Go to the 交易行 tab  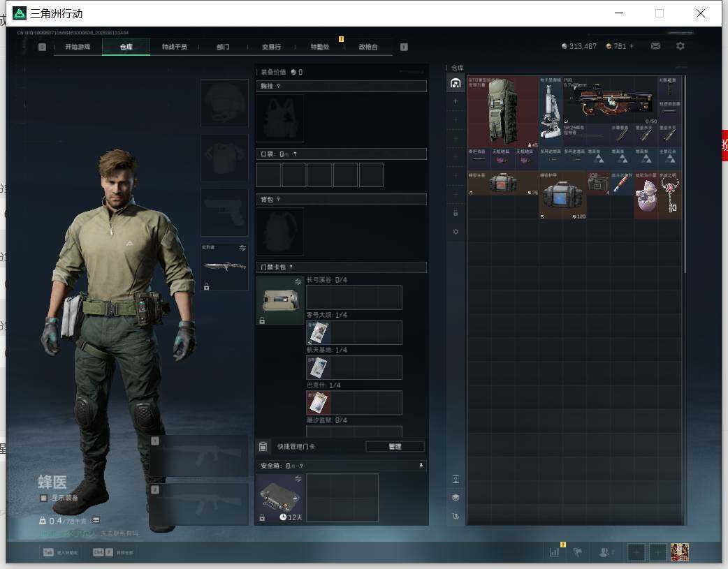[271, 47]
